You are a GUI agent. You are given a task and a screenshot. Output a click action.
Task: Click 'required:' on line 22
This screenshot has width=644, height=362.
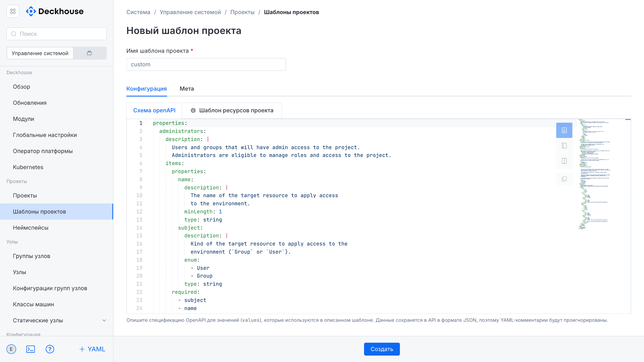click(x=186, y=292)
